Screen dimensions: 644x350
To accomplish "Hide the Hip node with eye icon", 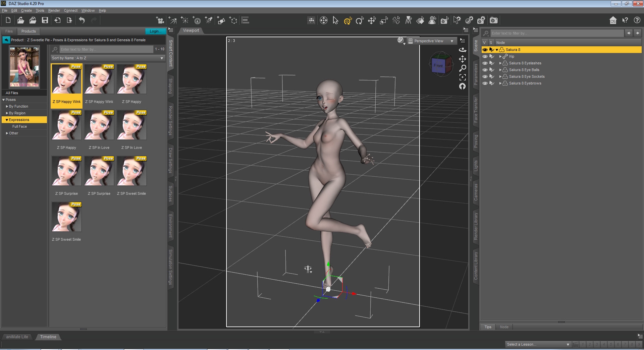I will (485, 56).
